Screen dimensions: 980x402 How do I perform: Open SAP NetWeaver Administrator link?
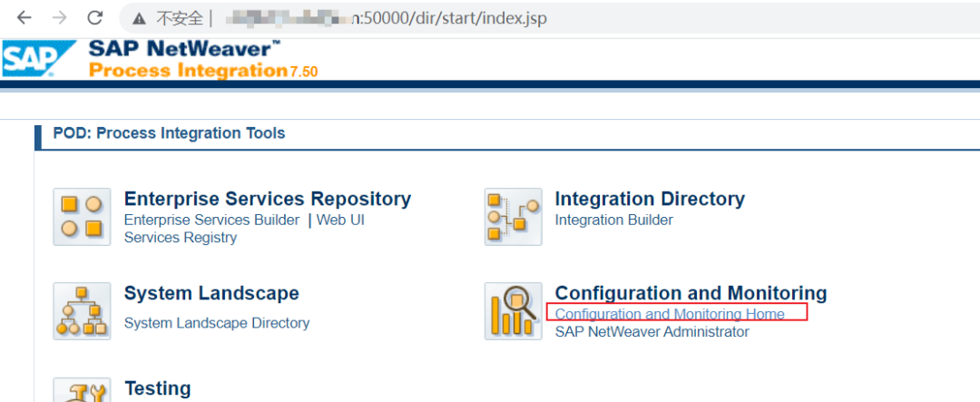(652, 331)
